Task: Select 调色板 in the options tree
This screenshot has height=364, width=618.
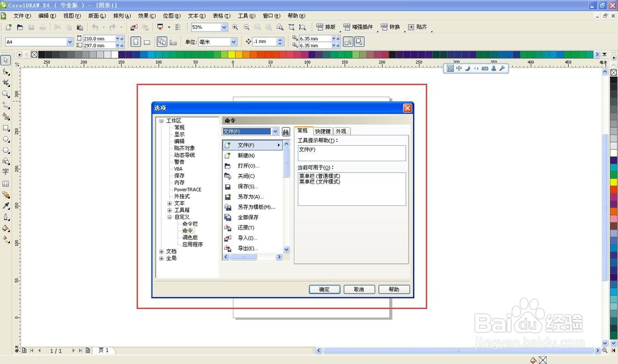Action: point(190,237)
